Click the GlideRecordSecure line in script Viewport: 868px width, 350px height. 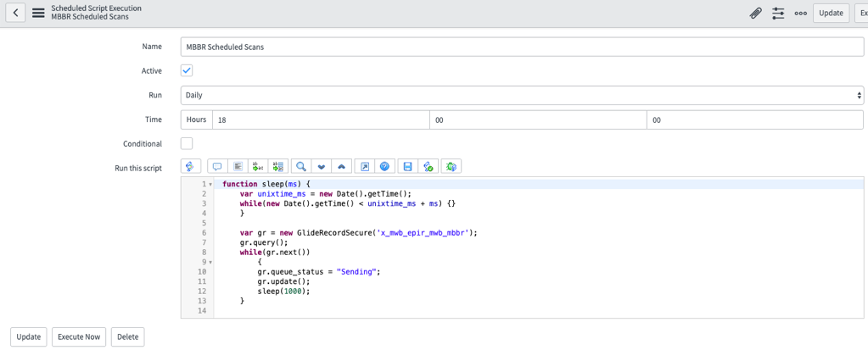[358, 233]
